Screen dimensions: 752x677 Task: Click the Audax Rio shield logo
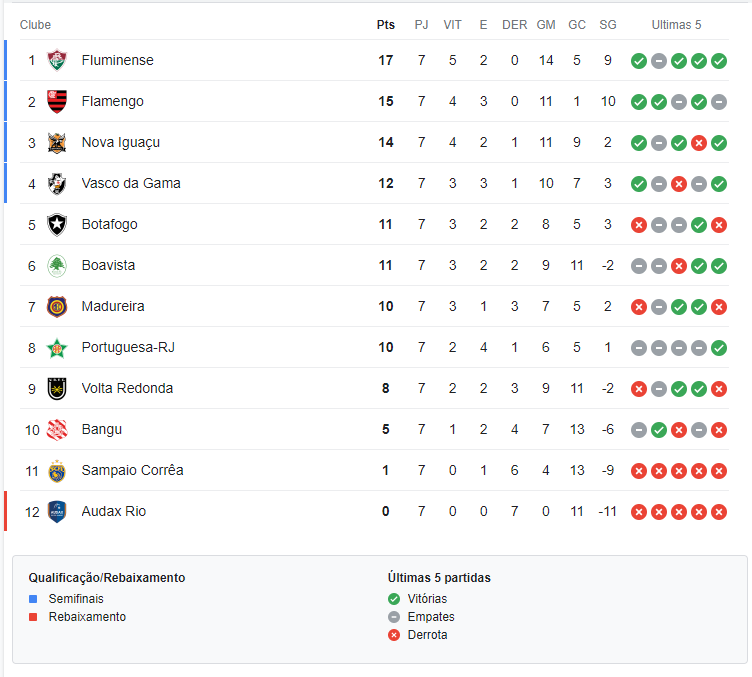click(x=57, y=512)
